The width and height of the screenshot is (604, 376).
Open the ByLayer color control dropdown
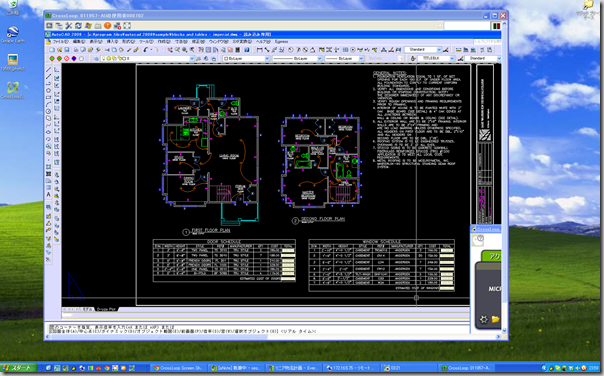click(267, 59)
